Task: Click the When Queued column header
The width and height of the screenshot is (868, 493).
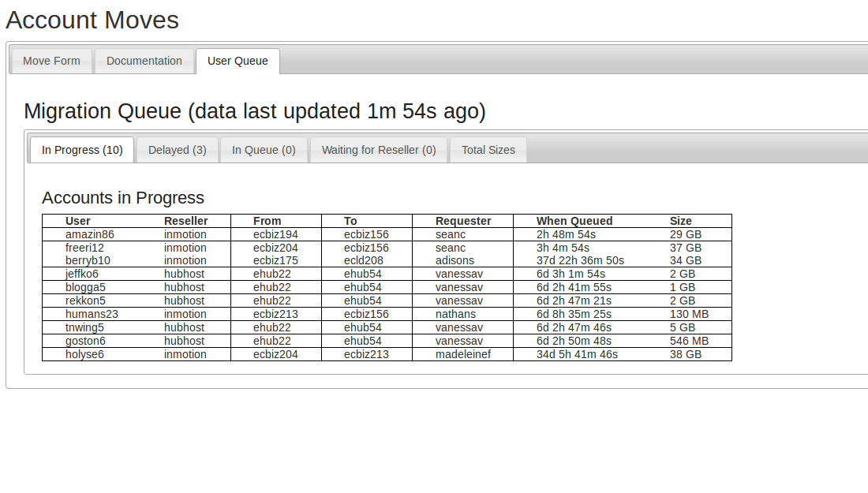Action: coord(574,221)
